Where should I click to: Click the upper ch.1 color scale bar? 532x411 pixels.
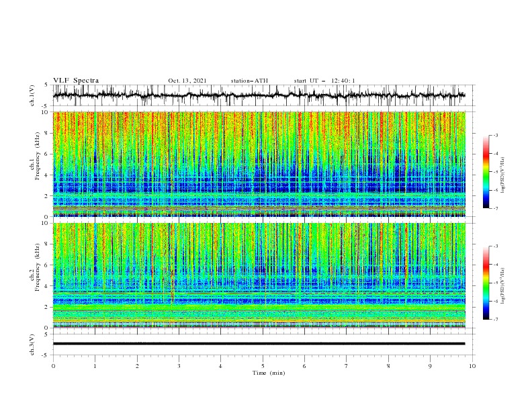[486, 172]
